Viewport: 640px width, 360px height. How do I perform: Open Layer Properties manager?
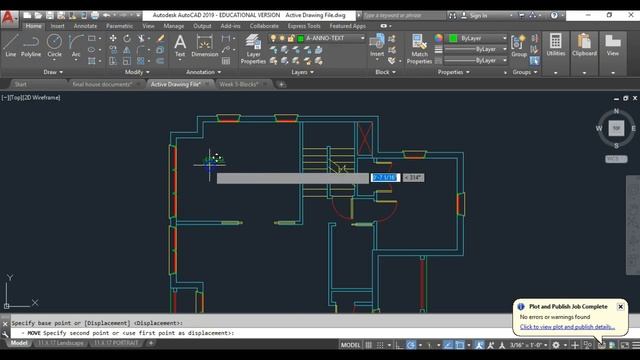[x=253, y=49]
